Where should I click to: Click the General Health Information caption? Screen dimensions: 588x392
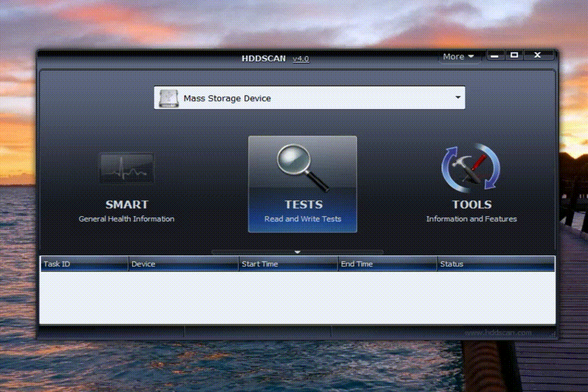126,219
